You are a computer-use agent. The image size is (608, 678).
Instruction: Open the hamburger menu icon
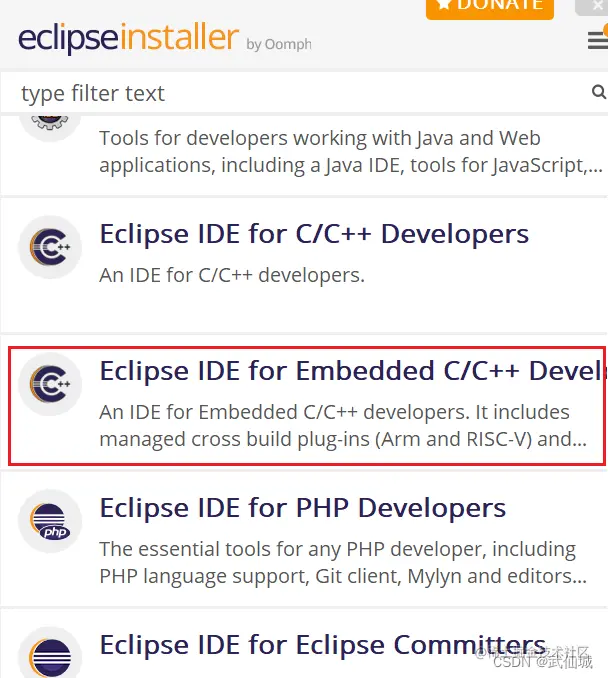(598, 40)
